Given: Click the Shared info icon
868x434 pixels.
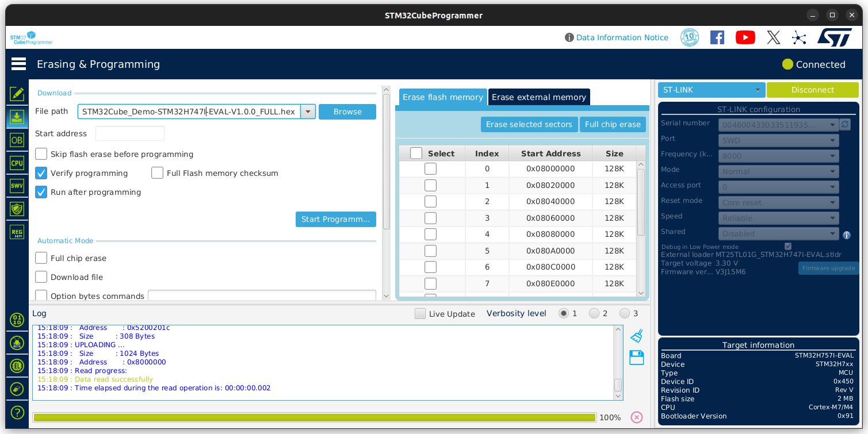Looking at the screenshot, I should (846, 235).
